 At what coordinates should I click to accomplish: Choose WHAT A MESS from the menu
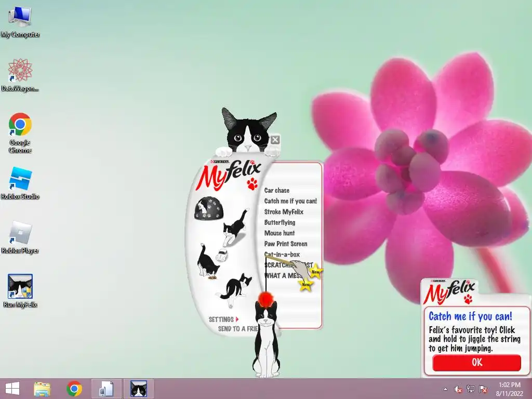284,275
